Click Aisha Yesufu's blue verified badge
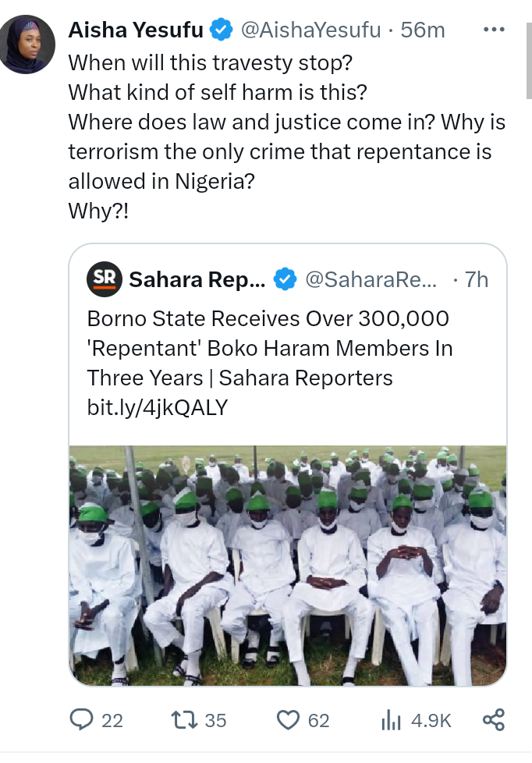532x763 pixels. click(x=223, y=30)
